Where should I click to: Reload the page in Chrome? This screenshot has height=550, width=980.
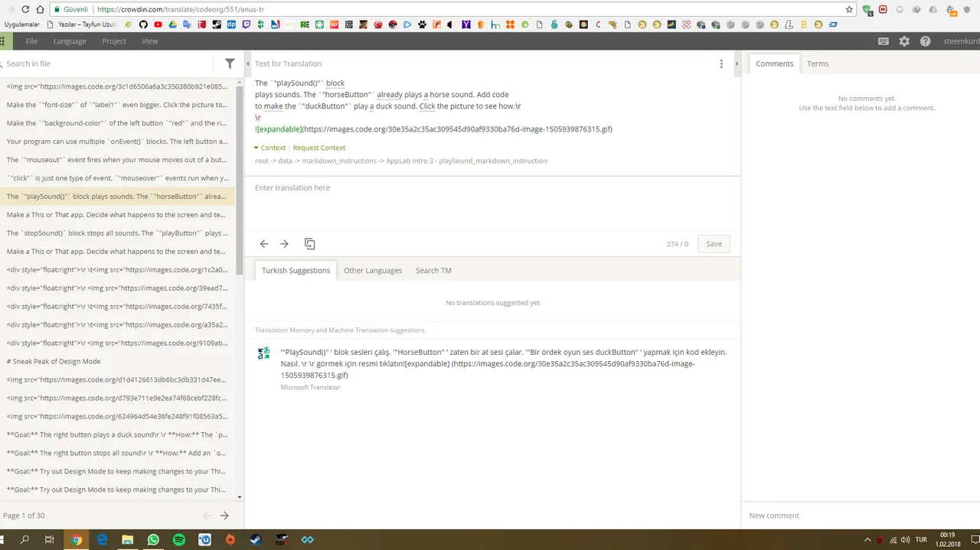(25, 9)
